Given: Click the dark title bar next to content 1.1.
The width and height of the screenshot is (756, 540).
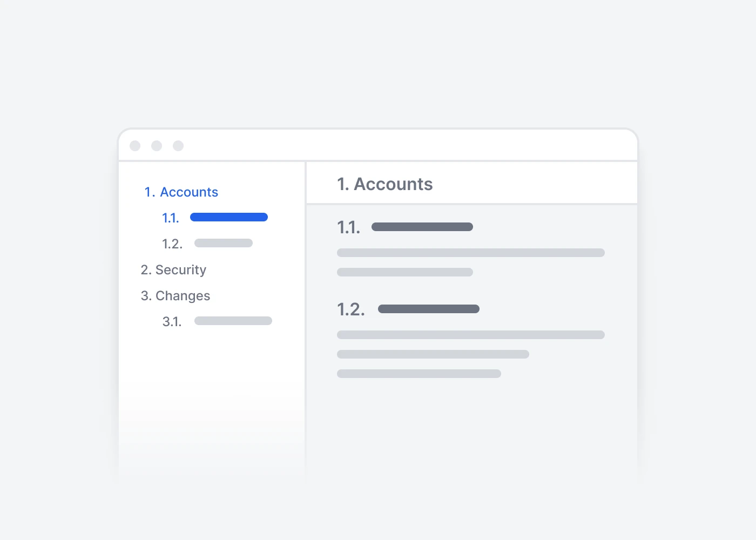Looking at the screenshot, I should pyautogui.click(x=422, y=227).
